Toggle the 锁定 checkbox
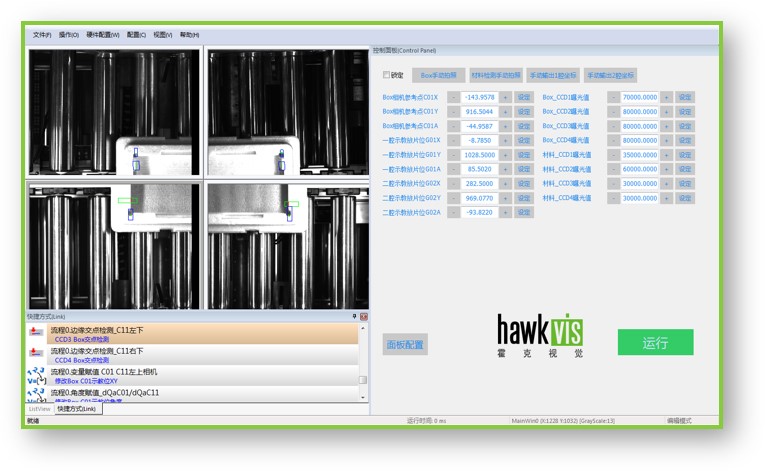The height and width of the screenshot is (471, 765). pyautogui.click(x=386, y=75)
